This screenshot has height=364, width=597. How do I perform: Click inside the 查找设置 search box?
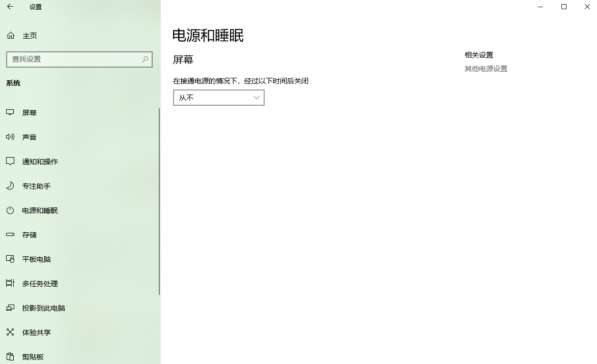[76, 59]
